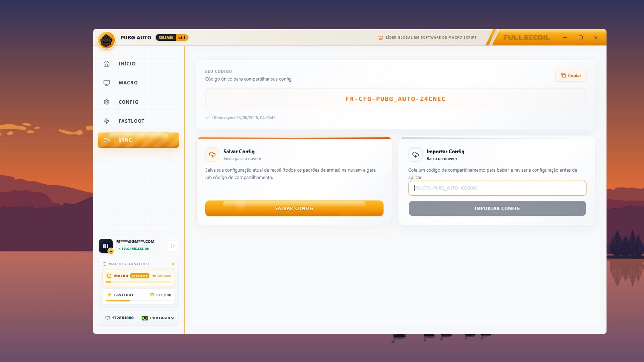The image size is (644, 362).
Task: Click the logout icon beside account email
Action: click(173, 246)
